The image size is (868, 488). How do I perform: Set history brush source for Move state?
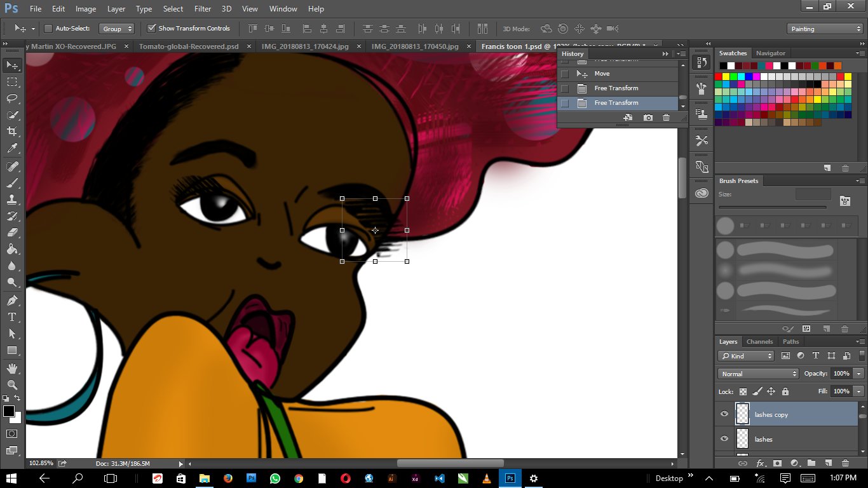[x=564, y=74]
